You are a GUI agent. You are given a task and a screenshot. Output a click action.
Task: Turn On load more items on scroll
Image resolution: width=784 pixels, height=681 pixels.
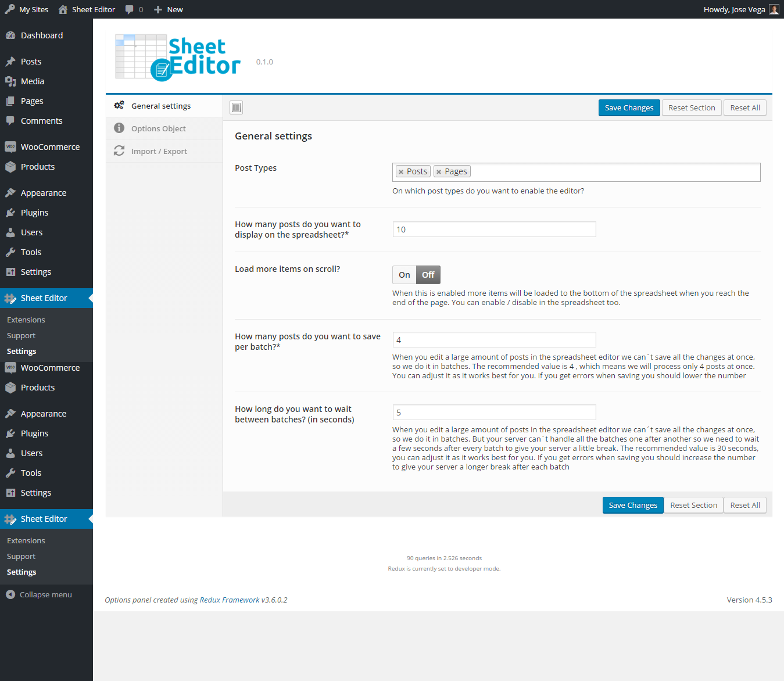pyautogui.click(x=404, y=275)
